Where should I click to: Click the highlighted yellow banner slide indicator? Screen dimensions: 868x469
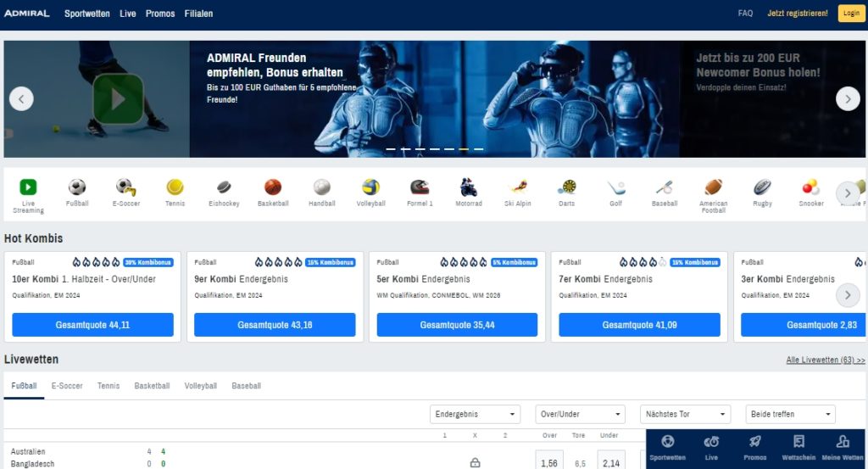[464, 149]
